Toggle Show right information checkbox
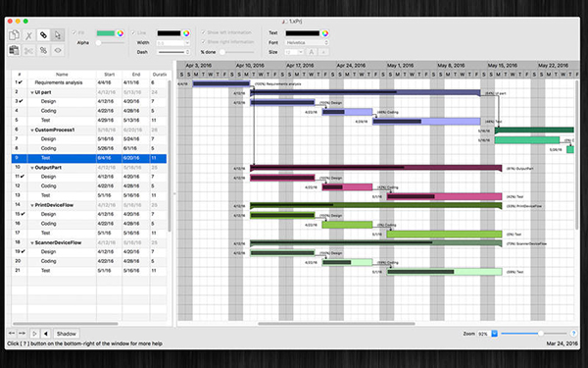 (x=203, y=41)
